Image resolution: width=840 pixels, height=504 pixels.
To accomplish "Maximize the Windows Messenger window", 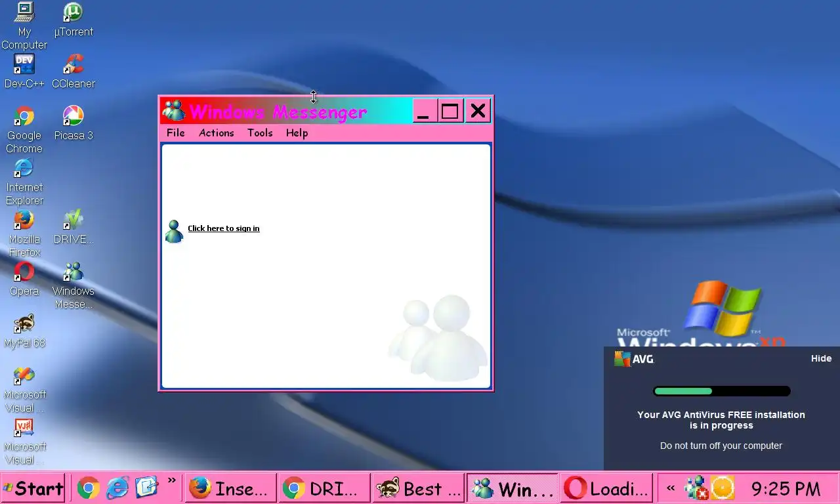I will coord(450,111).
